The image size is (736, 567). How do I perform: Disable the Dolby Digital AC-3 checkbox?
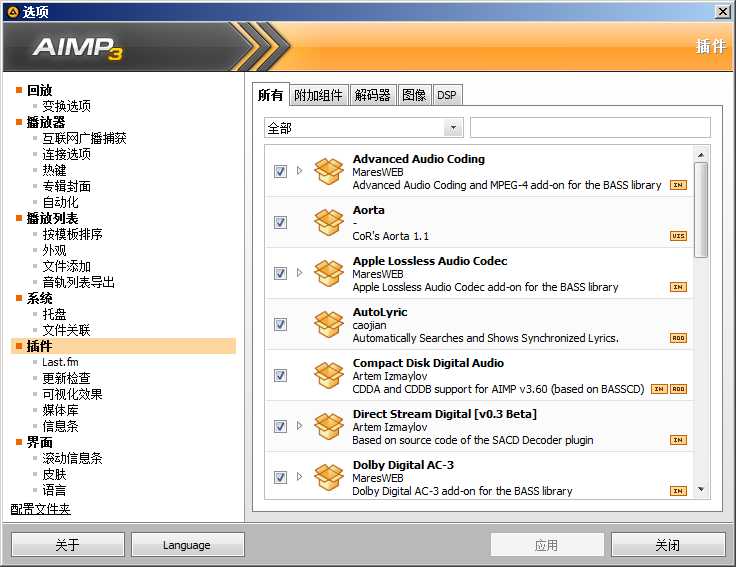coord(280,477)
